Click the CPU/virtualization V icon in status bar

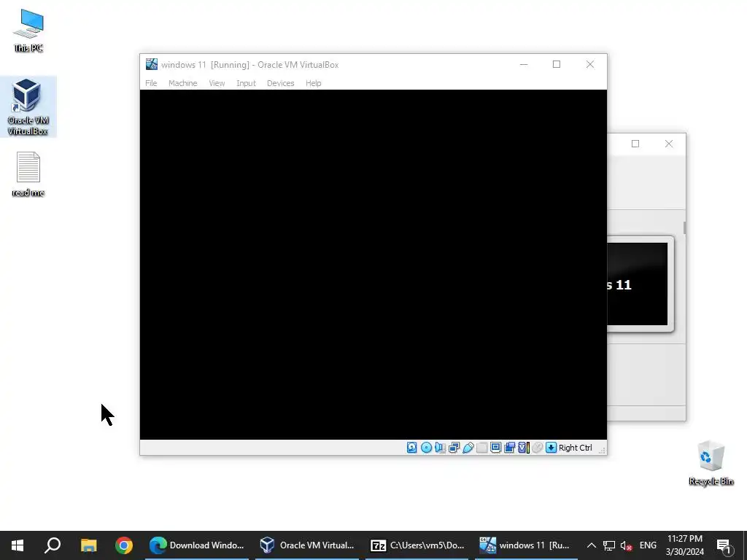(524, 448)
